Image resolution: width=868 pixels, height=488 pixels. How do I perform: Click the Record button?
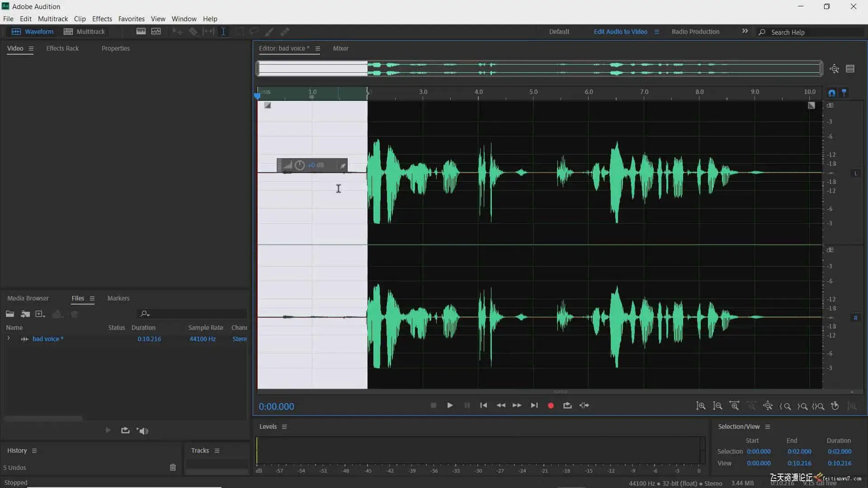(x=551, y=406)
